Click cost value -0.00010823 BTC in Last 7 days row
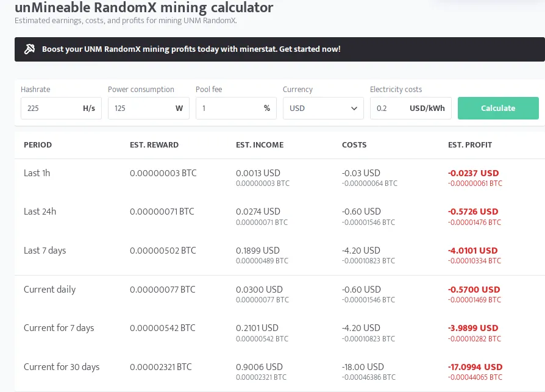Image resolution: width=545 pixels, height=392 pixels. 368,261
